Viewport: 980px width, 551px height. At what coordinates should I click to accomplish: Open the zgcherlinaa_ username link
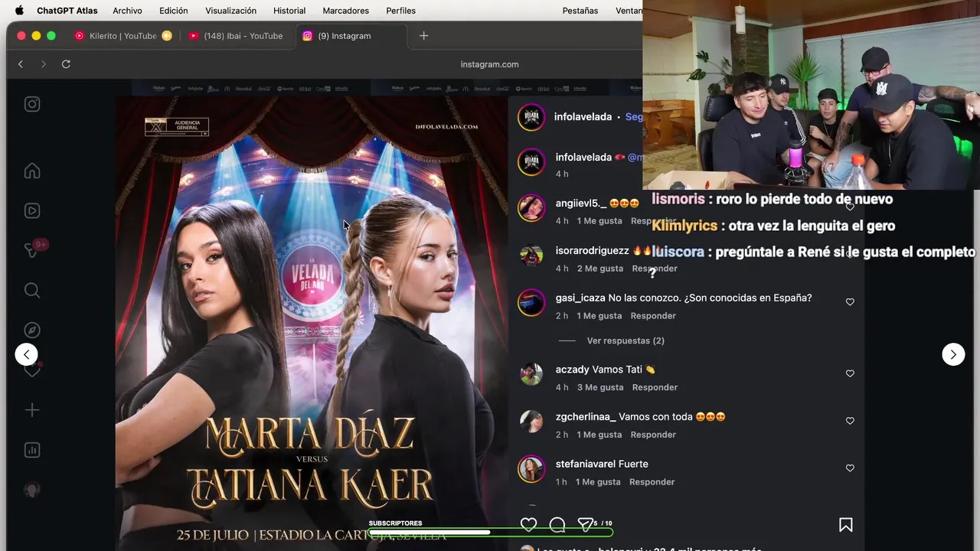pos(586,416)
